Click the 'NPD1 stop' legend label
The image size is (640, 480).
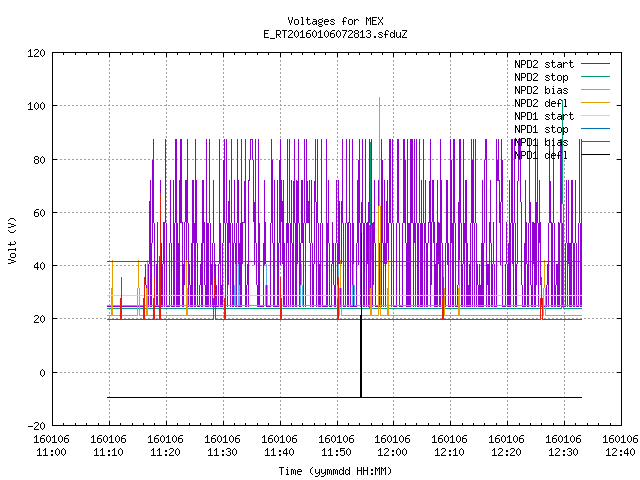[541, 129]
